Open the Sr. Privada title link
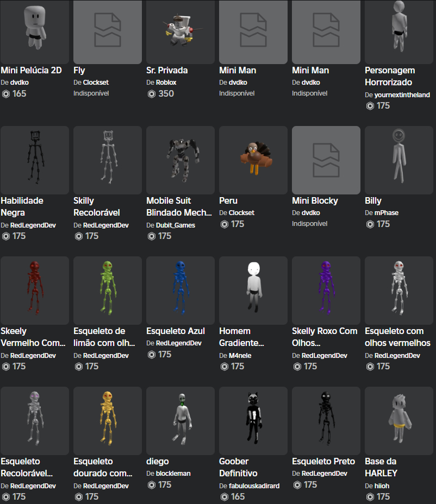Screen dimensions: 436x504 pos(167,71)
